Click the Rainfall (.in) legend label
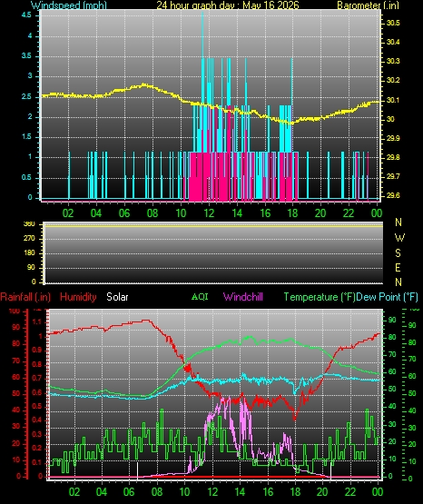This screenshot has width=423, height=504. (25, 297)
